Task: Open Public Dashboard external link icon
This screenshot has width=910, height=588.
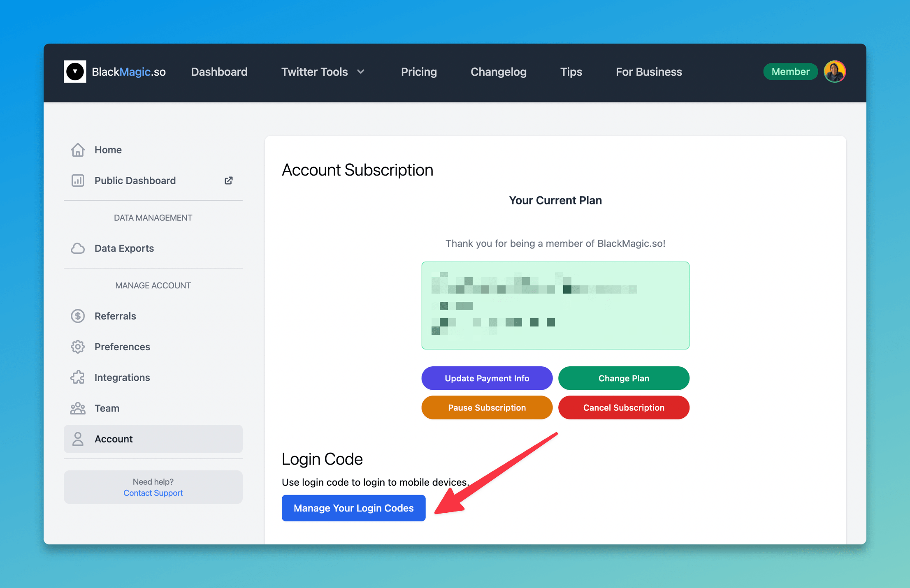Action: point(229,181)
